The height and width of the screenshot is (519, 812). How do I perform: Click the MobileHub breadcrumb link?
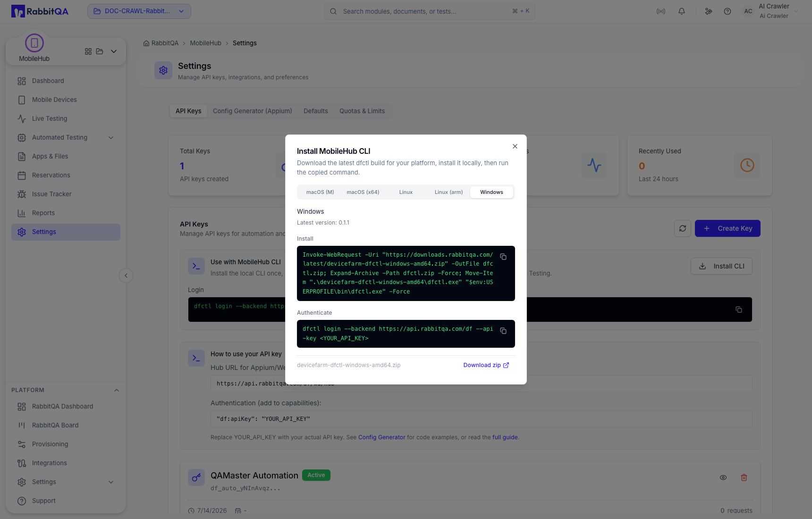click(205, 43)
